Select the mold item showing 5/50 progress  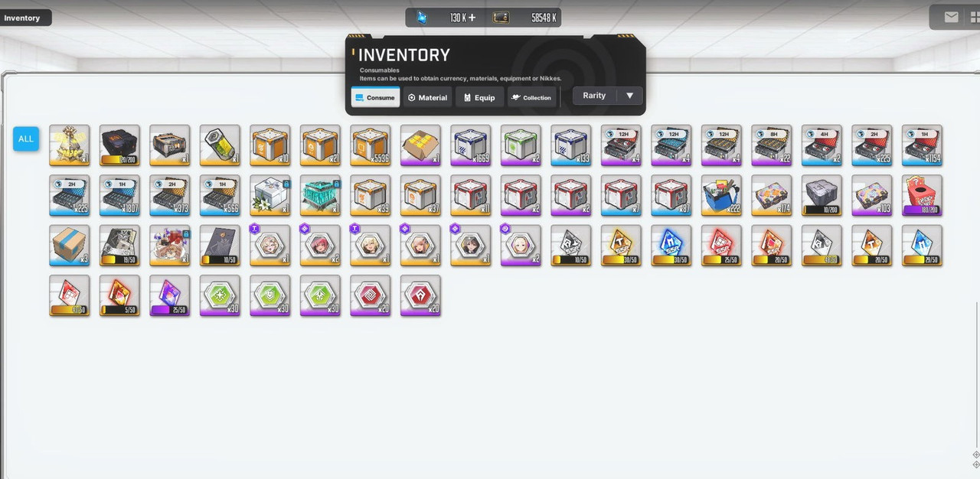pyautogui.click(x=119, y=295)
